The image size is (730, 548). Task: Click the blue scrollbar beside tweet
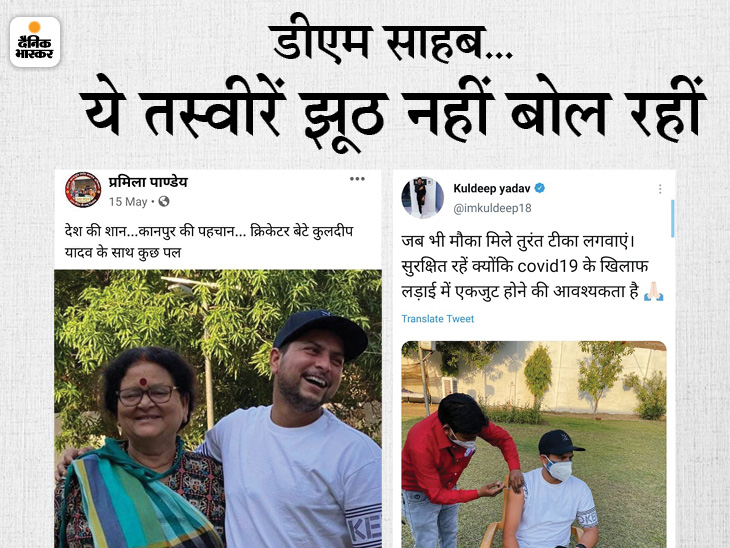coord(673,219)
